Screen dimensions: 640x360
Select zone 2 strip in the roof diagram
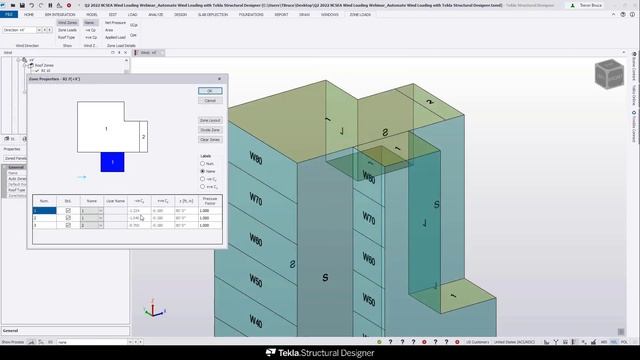pos(143,137)
